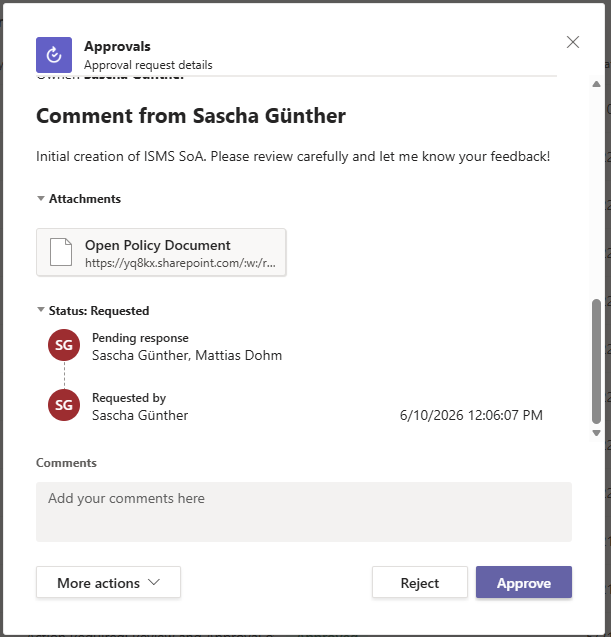Open the Open Policy Document attachment

point(161,252)
